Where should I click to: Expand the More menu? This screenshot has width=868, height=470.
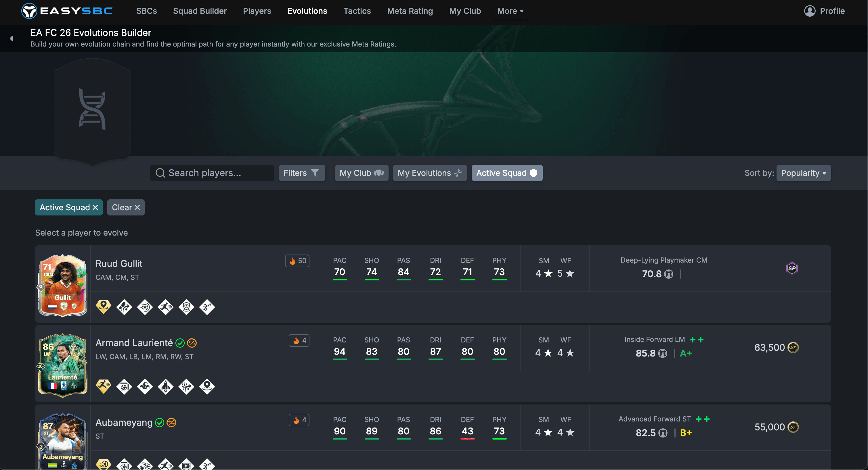(x=510, y=11)
